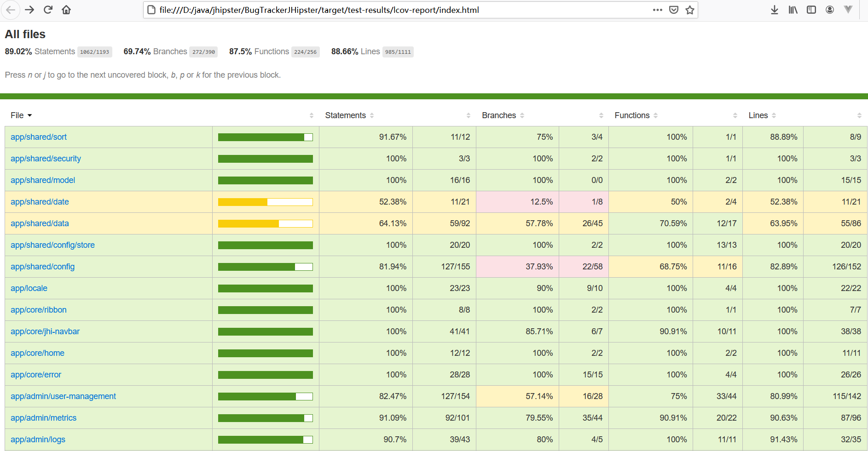Bookmark this page with the star icon

pyautogui.click(x=689, y=10)
